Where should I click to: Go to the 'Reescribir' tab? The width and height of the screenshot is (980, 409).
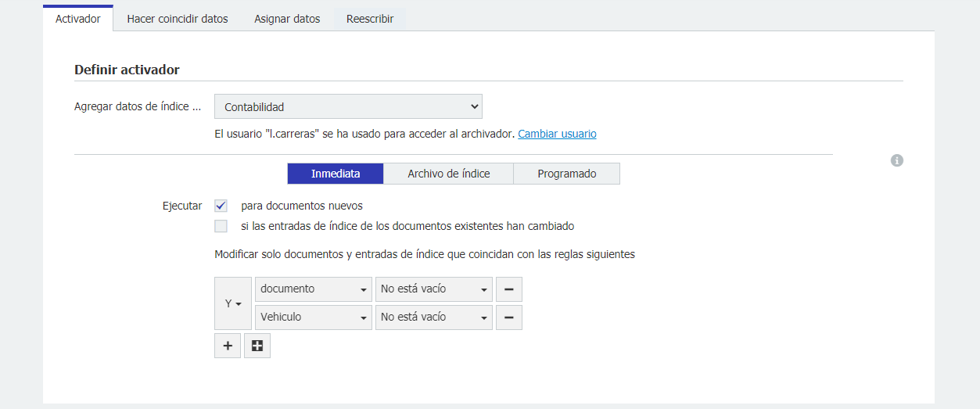(370, 19)
